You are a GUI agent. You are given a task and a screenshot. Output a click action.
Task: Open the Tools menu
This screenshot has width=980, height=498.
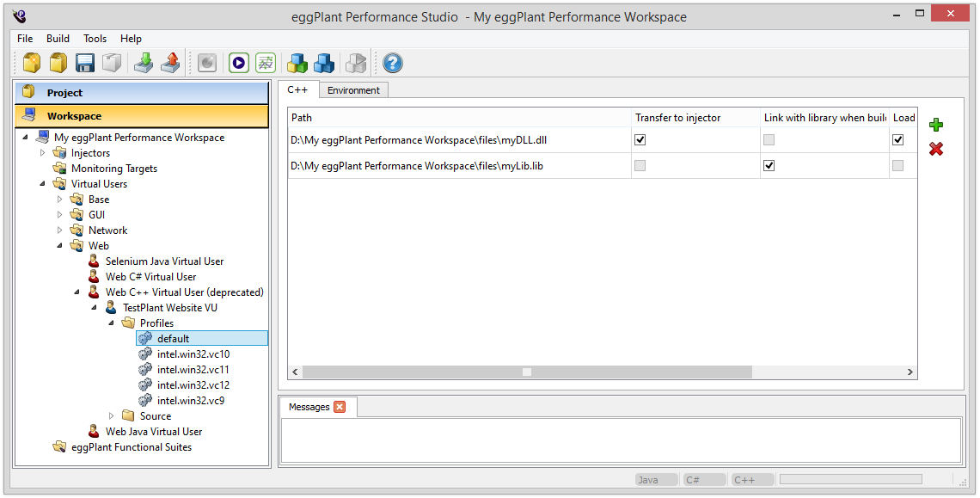point(95,39)
